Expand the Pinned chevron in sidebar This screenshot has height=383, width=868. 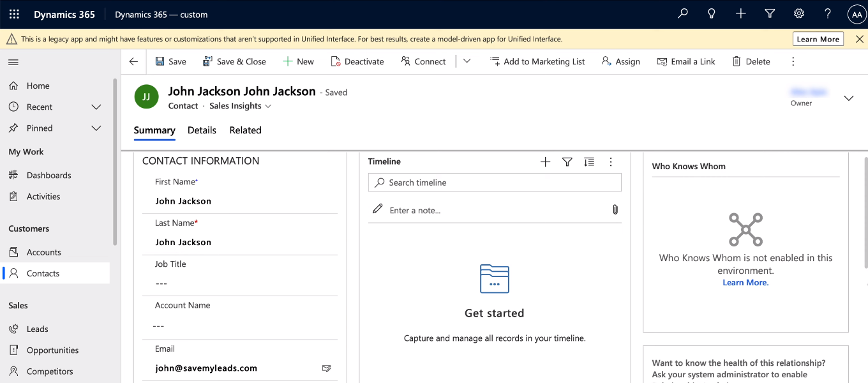[x=96, y=128]
